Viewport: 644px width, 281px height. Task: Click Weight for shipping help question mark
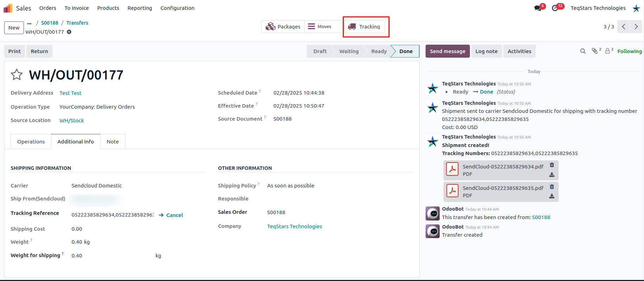tap(63, 253)
